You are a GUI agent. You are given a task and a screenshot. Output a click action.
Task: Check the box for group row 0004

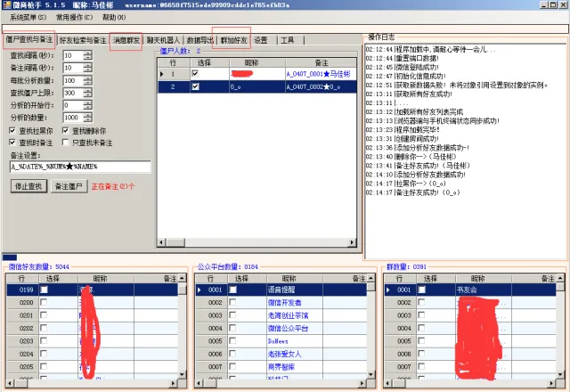(421, 328)
